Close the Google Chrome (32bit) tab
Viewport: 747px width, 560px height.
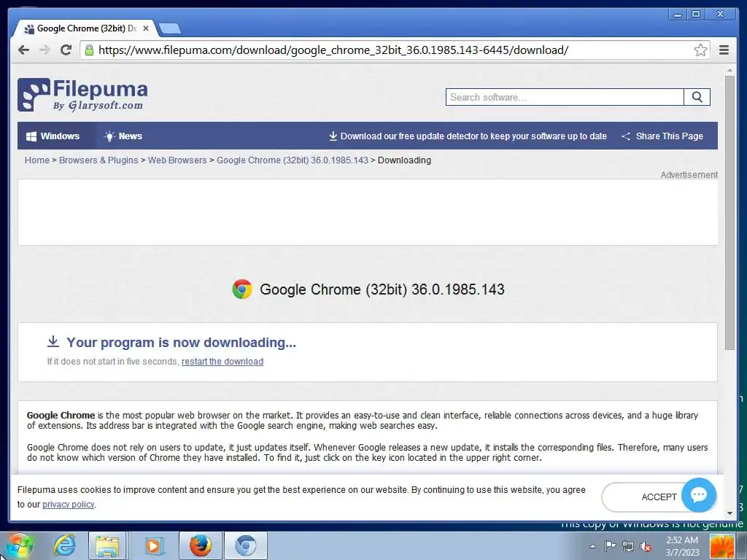point(146,28)
